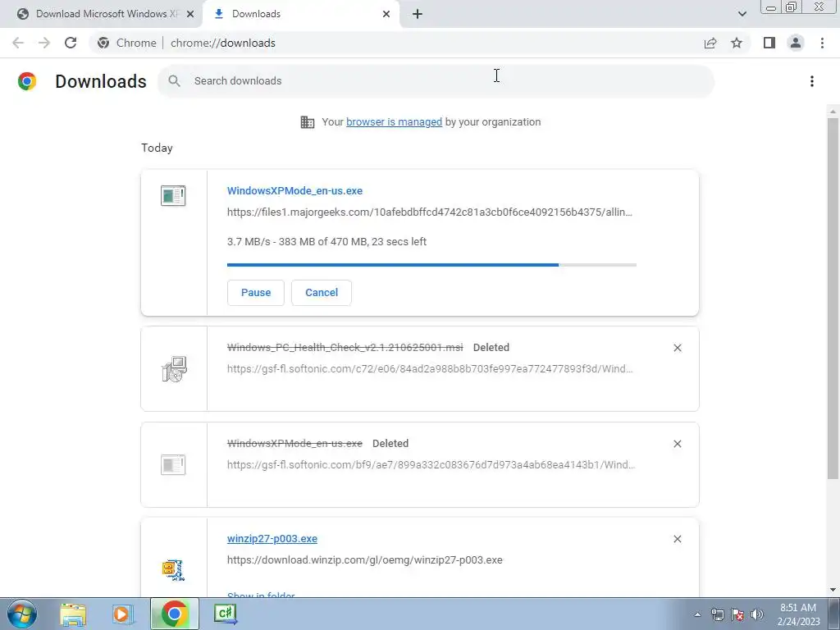Open the side panel icon
This screenshot has height=630, width=840.
(769, 43)
